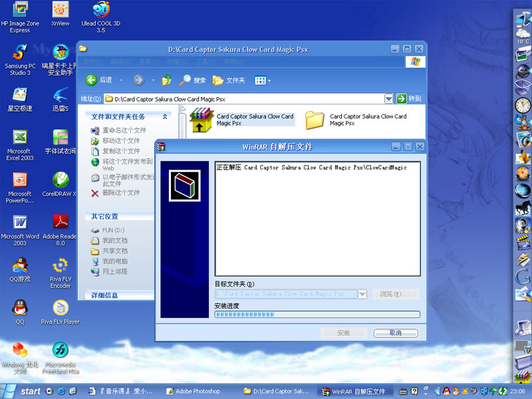Click the Back (后退) arrow in Explorer

pos(98,80)
